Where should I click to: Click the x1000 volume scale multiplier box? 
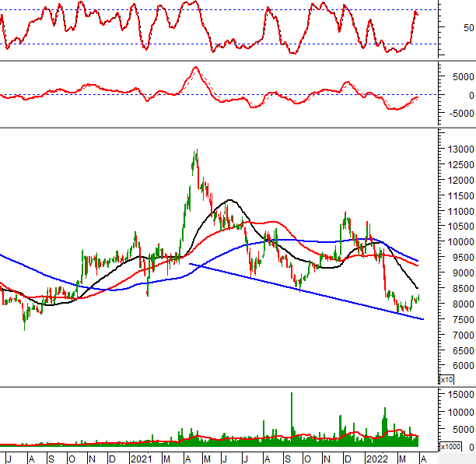pyautogui.click(x=450, y=447)
